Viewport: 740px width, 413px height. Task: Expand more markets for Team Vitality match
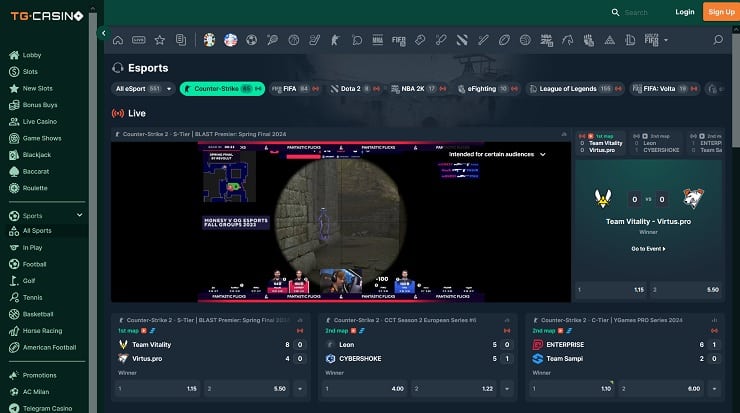tap(300, 389)
